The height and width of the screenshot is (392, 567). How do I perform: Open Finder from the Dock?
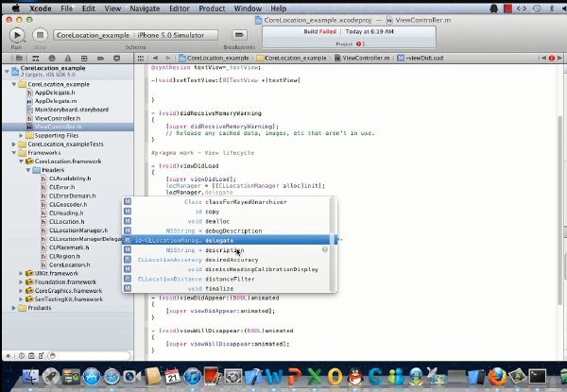[x=31, y=377]
